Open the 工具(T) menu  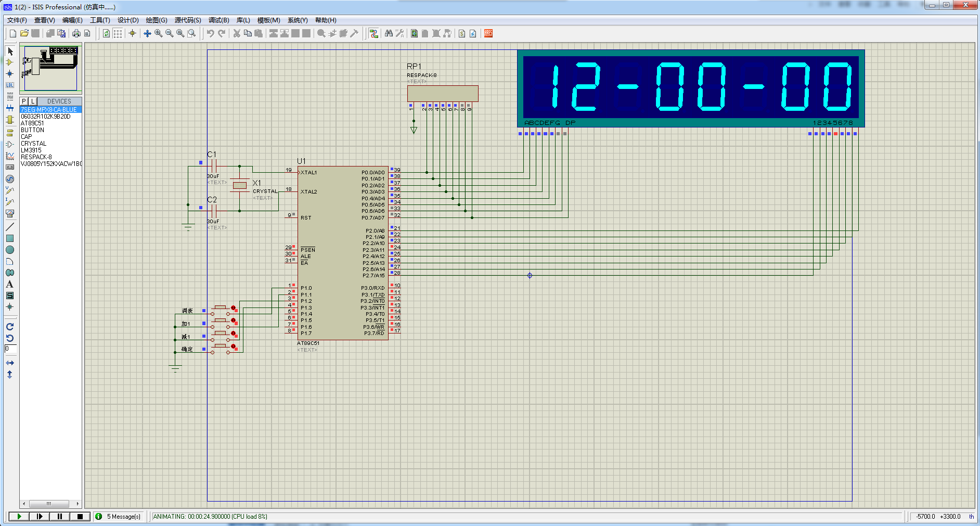pyautogui.click(x=100, y=20)
